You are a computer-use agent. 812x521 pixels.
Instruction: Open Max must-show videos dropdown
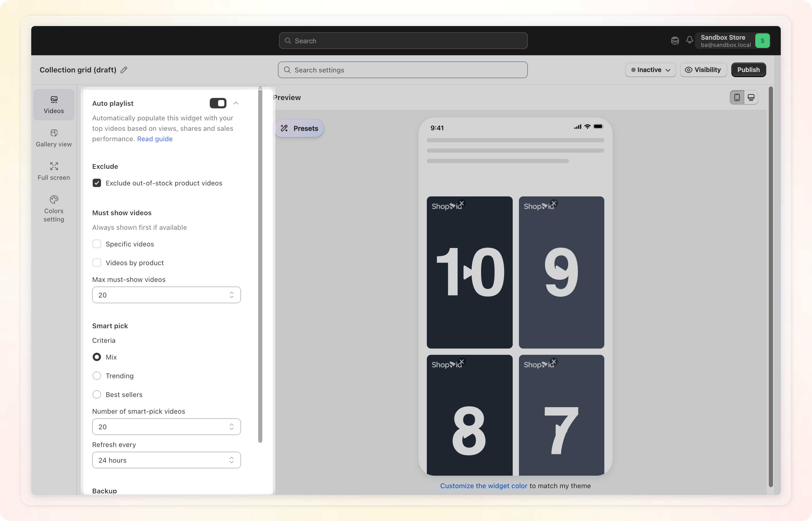click(166, 295)
